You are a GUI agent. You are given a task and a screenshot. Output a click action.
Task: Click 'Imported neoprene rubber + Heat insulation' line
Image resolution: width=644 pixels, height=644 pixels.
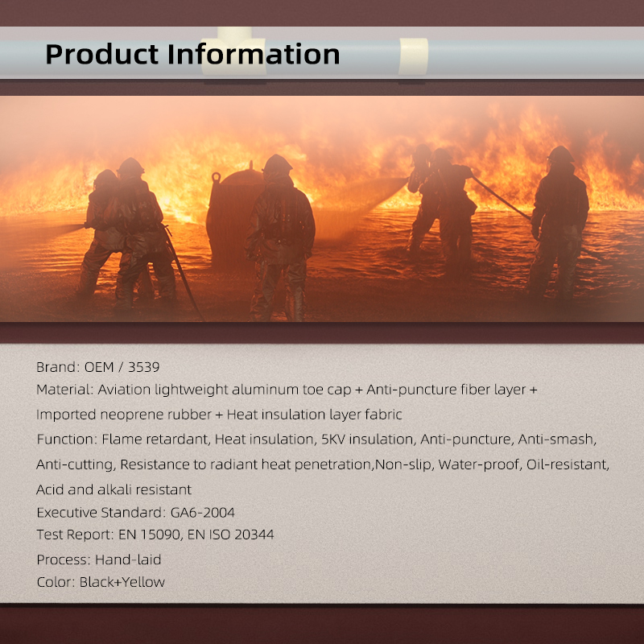pos(219,415)
